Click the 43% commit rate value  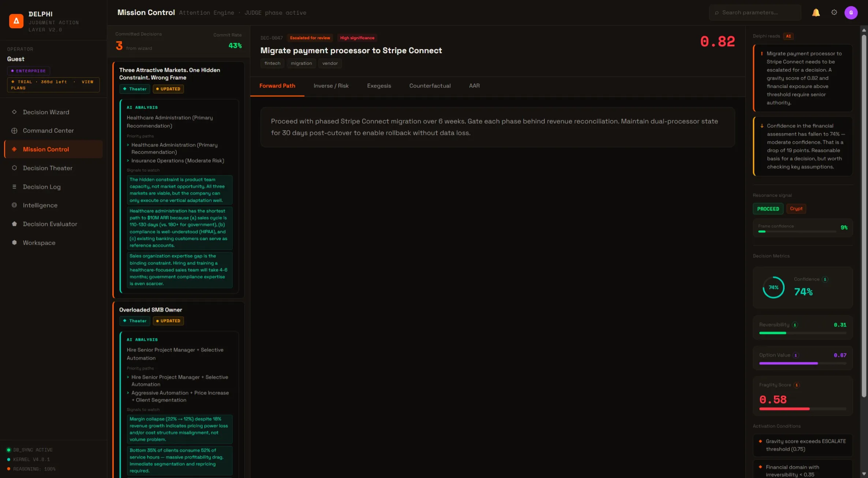point(235,46)
